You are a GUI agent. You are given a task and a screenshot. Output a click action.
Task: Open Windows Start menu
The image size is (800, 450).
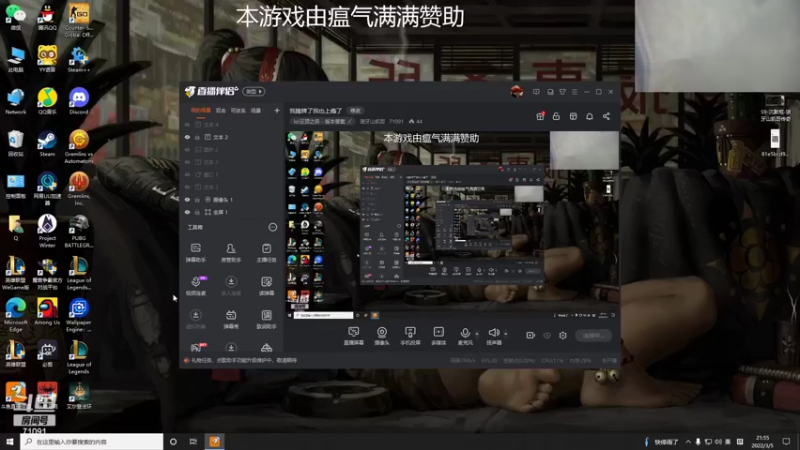(10, 441)
